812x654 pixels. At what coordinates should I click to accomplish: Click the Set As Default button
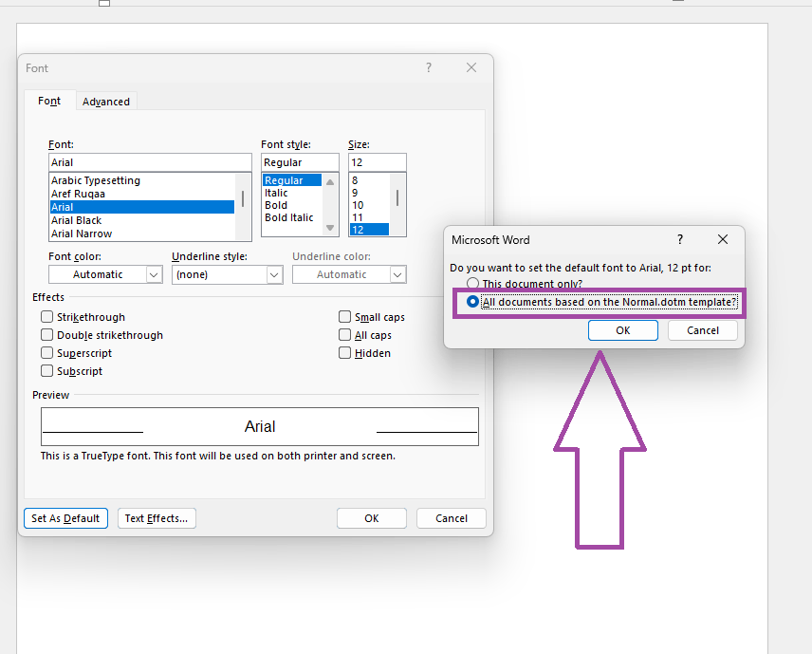tap(65, 518)
